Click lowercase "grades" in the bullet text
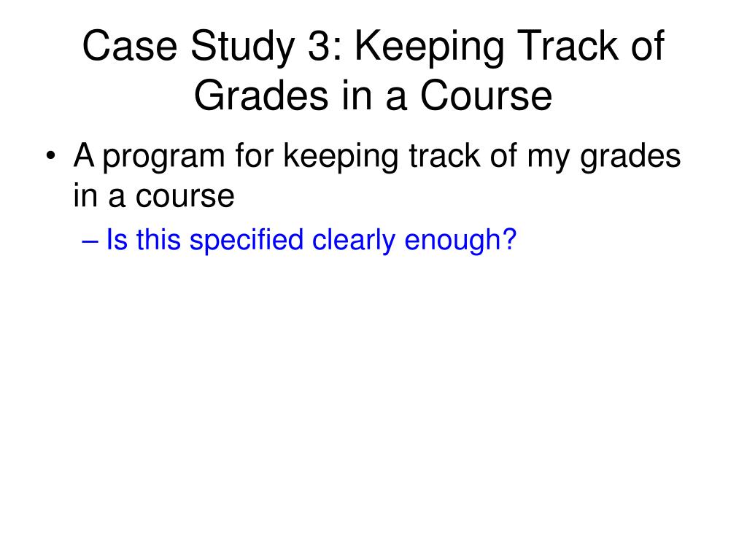This screenshot has height=560, width=747. 630,157
